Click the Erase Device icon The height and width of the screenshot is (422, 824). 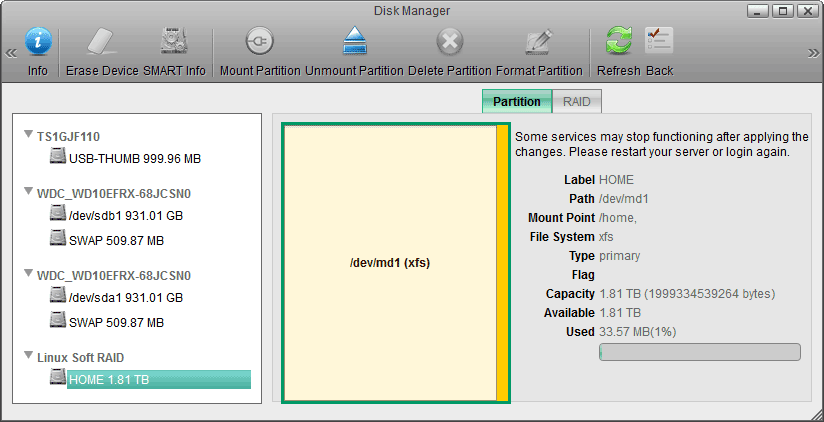pos(101,42)
